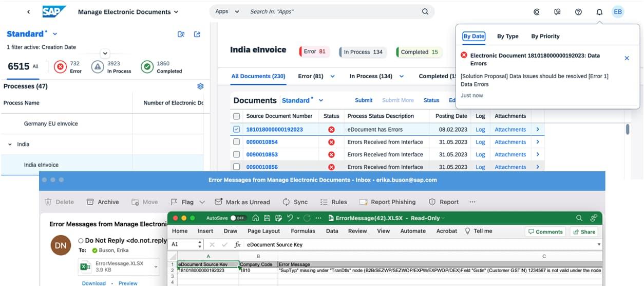This screenshot has width=644, height=286.
Task: Filter processes by the green Completed icon
Action: (x=147, y=67)
